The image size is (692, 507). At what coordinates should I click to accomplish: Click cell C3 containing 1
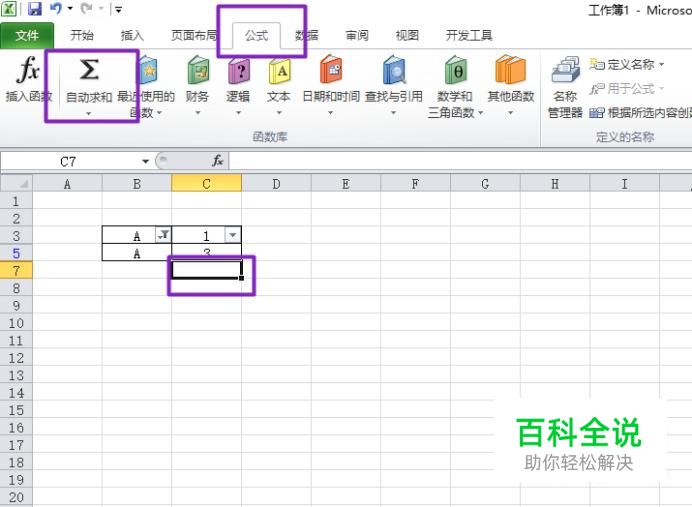[x=207, y=236]
